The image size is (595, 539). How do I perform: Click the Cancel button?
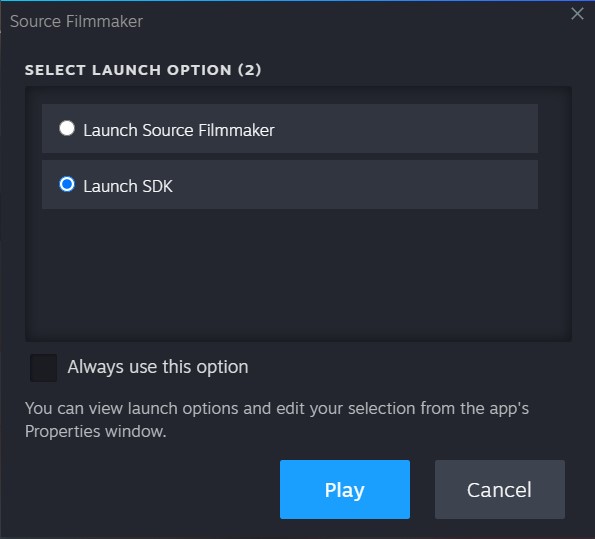[499, 489]
